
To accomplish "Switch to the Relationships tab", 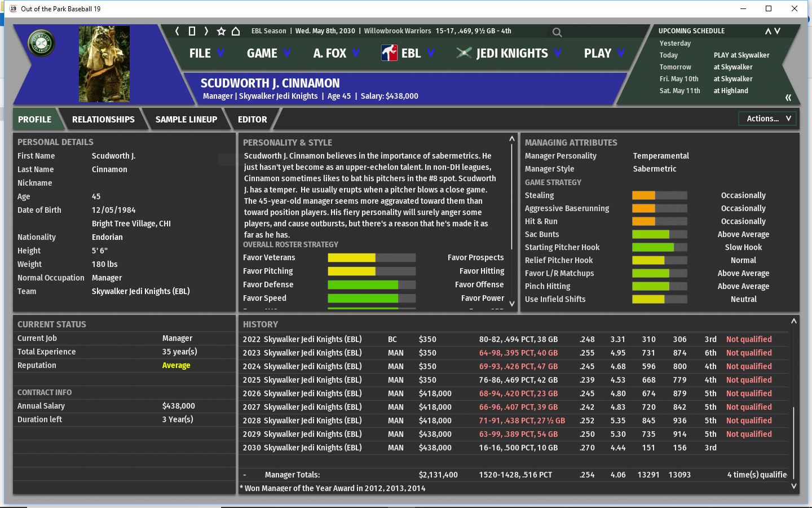I will [x=103, y=119].
